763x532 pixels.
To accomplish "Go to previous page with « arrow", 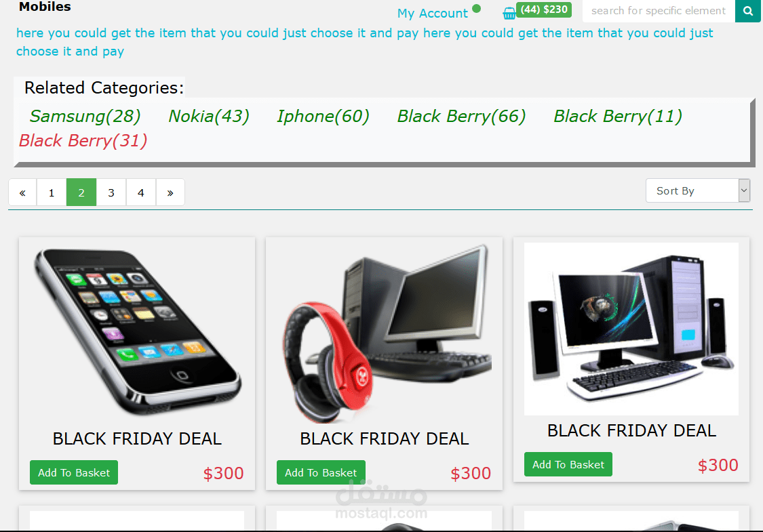I will point(22,192).
